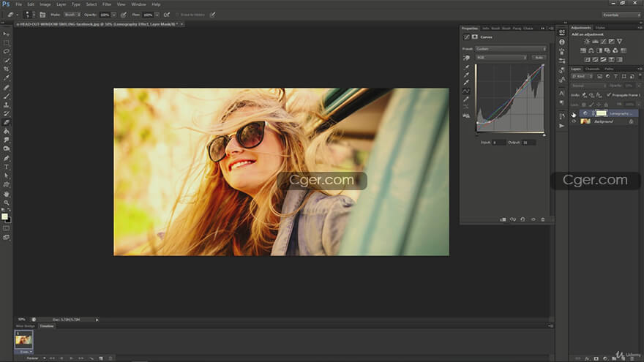Select the Hand tool
The width and height of the screenshot is (644, 362).
click(6, 194)
